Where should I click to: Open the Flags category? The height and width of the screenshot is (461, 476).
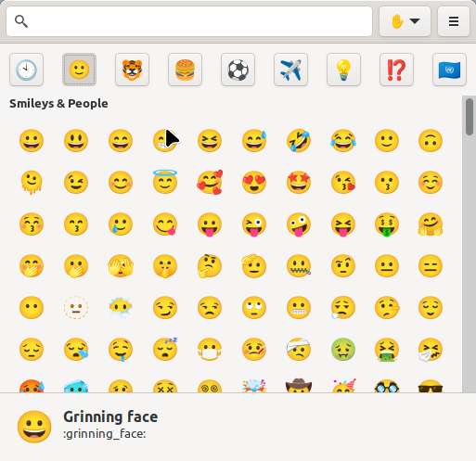click(449, 70)
